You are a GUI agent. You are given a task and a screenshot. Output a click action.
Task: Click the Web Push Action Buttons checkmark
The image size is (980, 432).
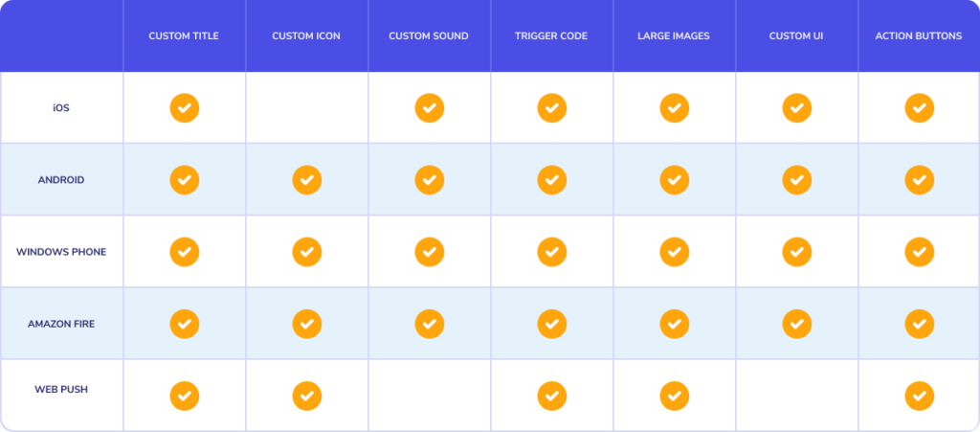[x=920, y=396]
